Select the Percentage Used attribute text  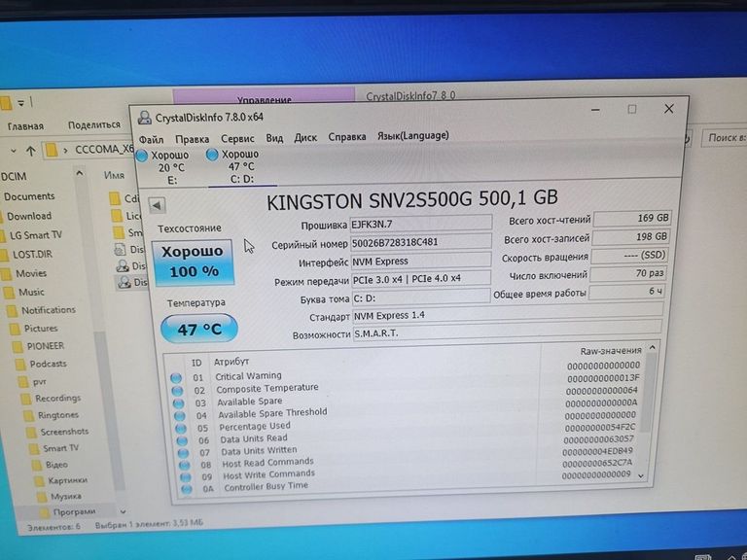tap(255, 426)
